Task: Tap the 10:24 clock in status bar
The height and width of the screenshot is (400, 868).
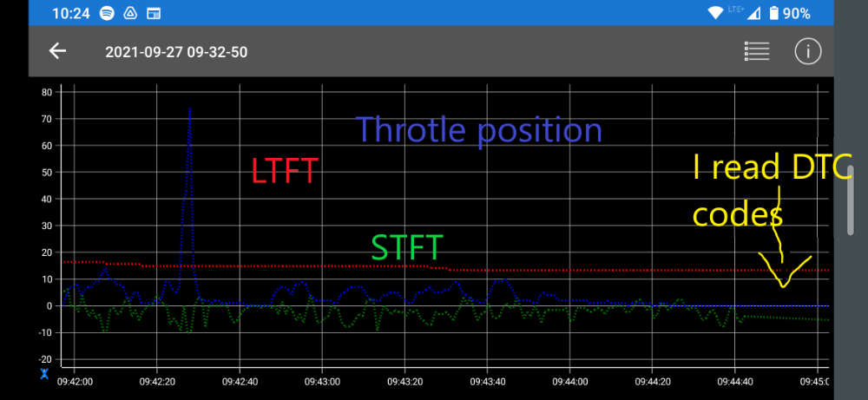Action: pos(72,13)
